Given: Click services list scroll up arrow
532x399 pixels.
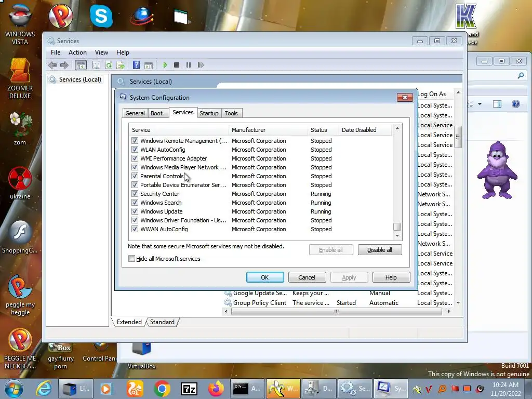Looking at the screenshot, I should (397, 129).
